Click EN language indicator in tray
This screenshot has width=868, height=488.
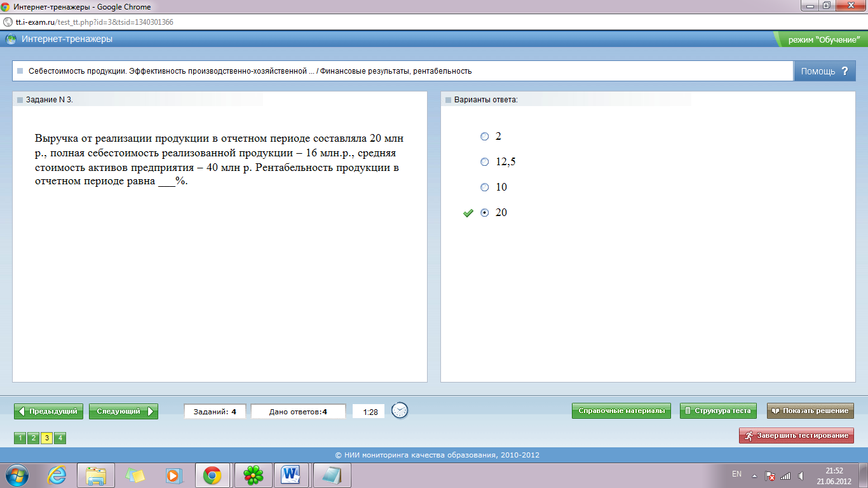(736, 474)
